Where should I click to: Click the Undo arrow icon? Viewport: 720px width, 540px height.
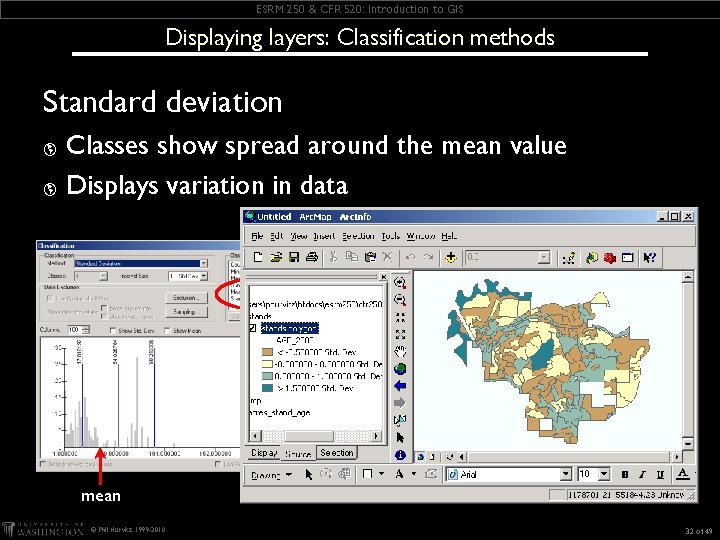[410, 258]
